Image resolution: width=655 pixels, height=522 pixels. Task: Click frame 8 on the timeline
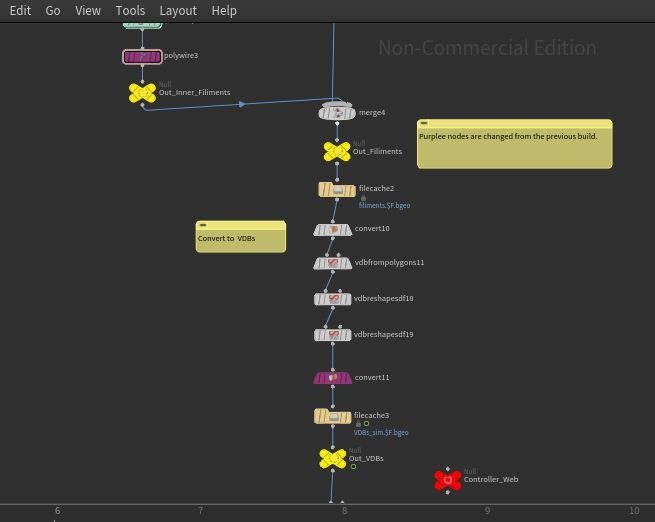tap(344, 511)
